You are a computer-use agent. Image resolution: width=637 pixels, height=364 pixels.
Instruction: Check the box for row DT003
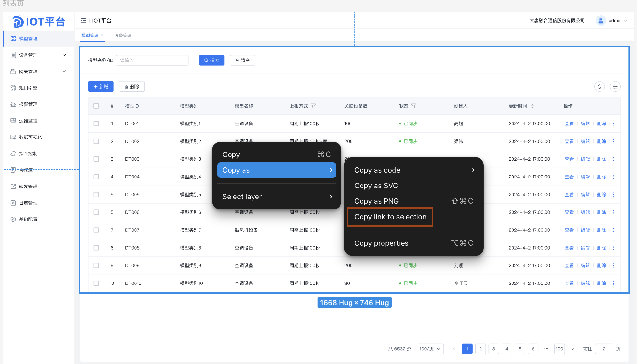pos(96,159)
